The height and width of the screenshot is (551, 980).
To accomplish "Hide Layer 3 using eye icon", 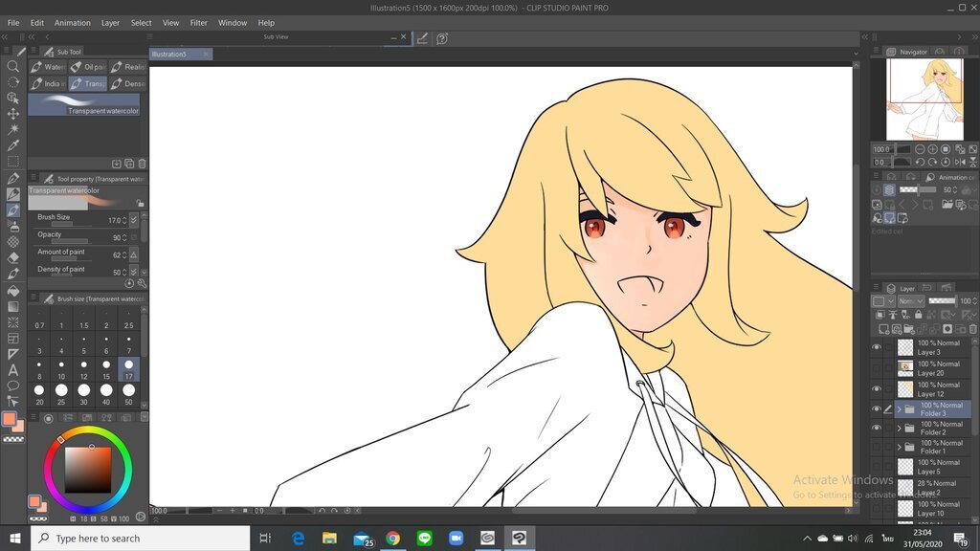I will pyautogui.click(x=877, y=347).
